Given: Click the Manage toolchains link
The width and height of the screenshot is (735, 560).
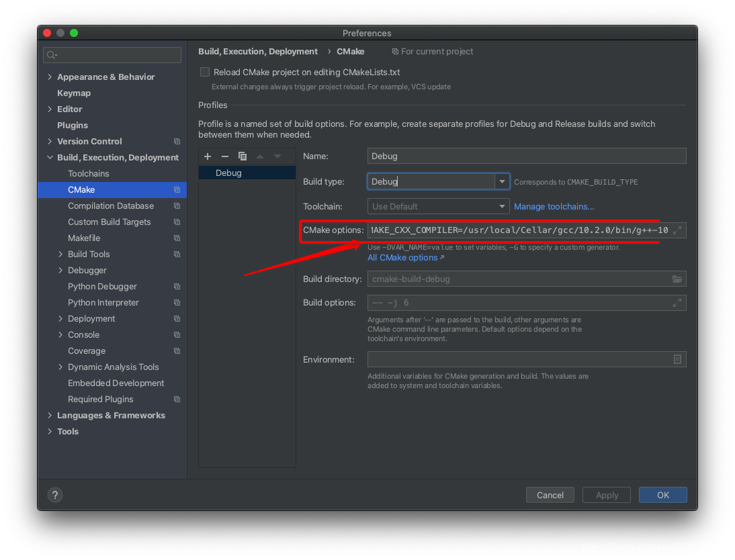Looking at the screenshot, I should point(554,206).
